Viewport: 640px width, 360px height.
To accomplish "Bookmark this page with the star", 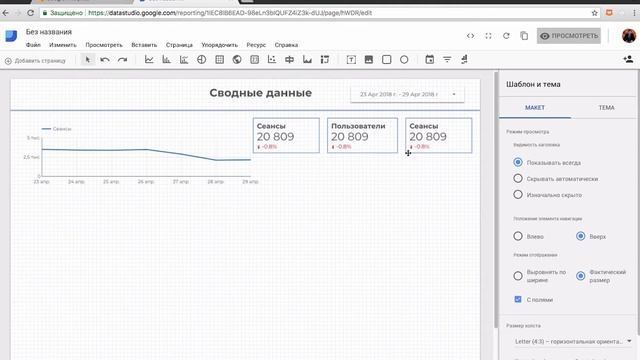I will click(x=594, y=13).
